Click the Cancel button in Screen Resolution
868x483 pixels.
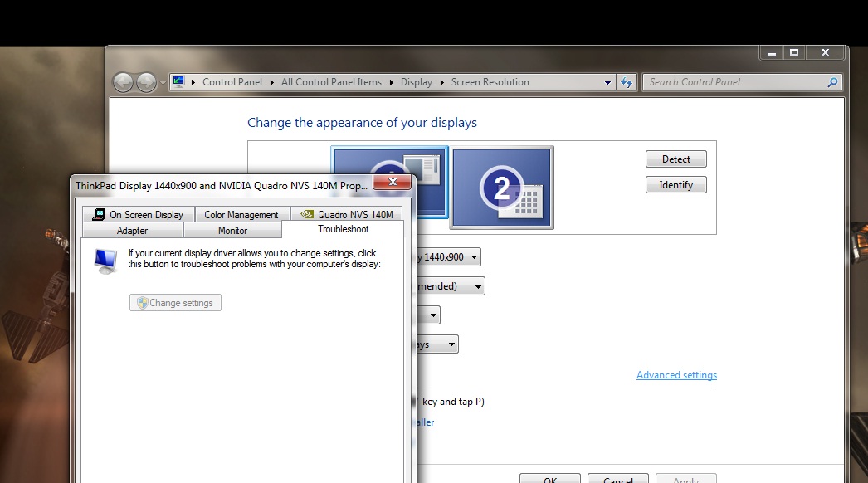(x=617, y=479)
